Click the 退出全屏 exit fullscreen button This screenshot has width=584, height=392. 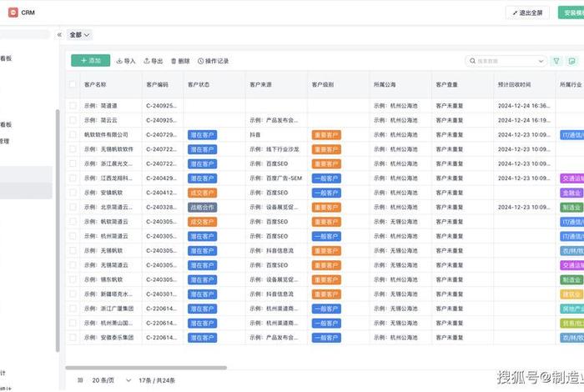527,13
